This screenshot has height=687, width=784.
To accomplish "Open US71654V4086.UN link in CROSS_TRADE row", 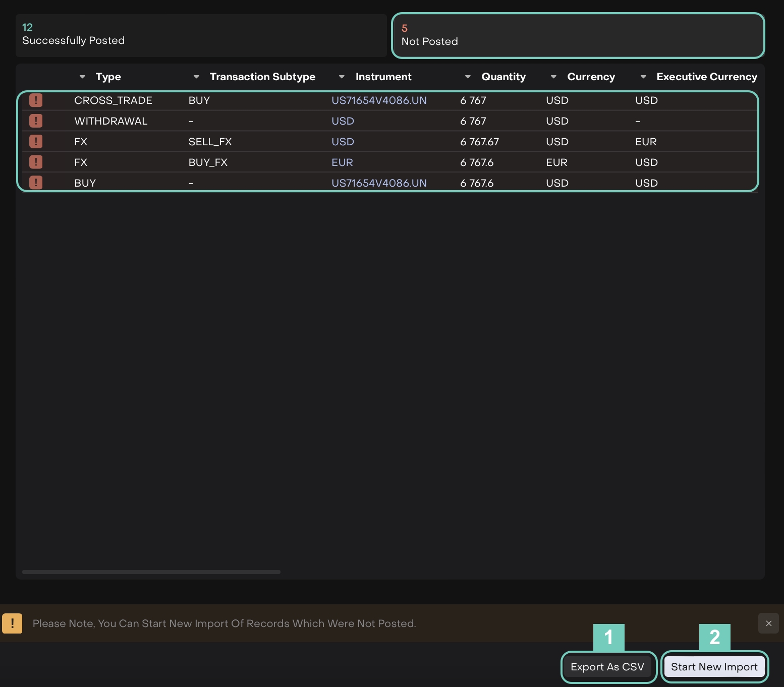I will [379, 100].
